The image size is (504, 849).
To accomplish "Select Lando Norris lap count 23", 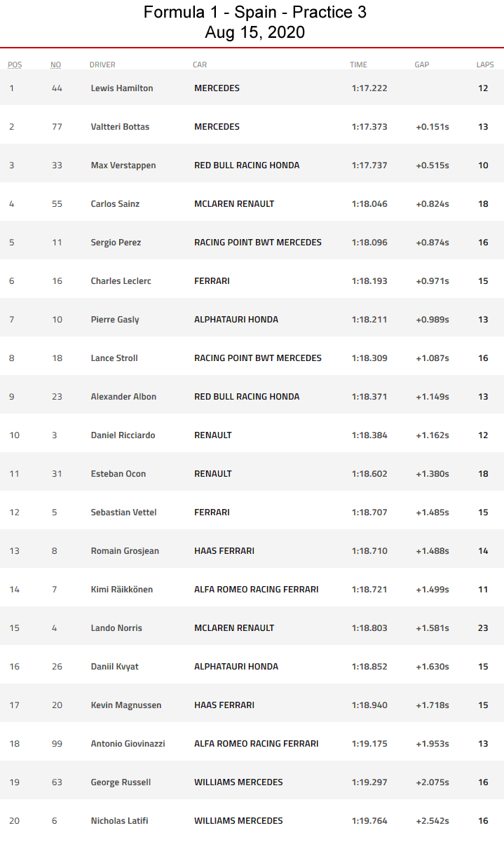I will (483, 628).
